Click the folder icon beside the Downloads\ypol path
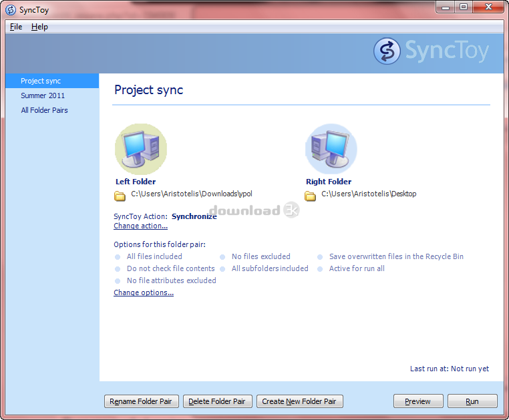This screenshot has width=509, height=420. [120, 196]
